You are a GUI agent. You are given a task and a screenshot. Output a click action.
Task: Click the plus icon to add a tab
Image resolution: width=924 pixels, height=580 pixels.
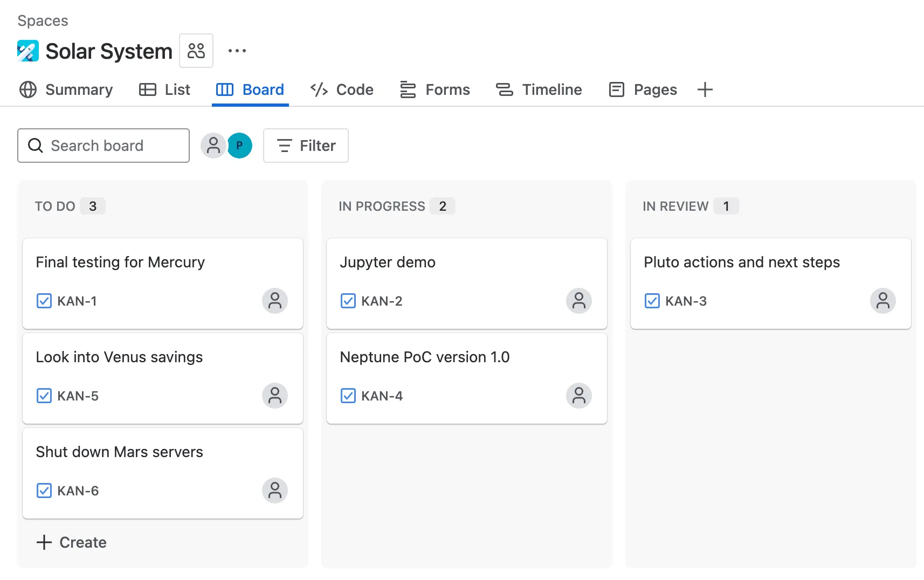pos(705,89)
